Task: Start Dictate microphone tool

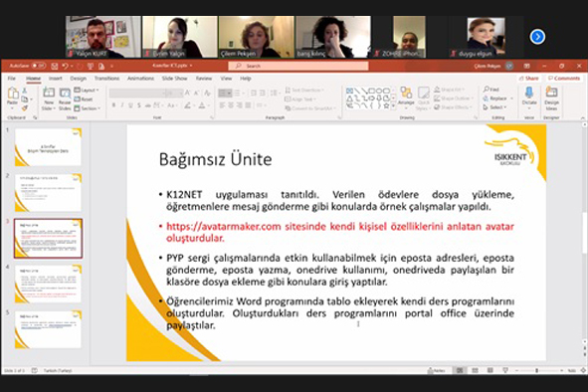Action: 529,98
